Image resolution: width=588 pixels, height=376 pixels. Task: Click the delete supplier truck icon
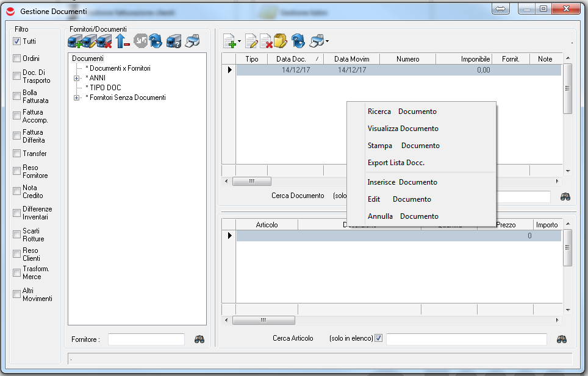[104, 41]
